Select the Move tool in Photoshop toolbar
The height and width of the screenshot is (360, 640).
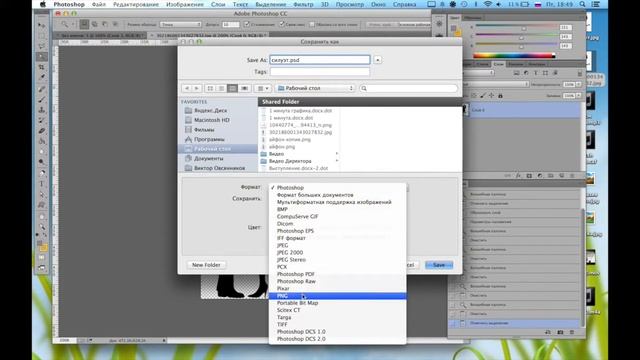tap(42, 25)
